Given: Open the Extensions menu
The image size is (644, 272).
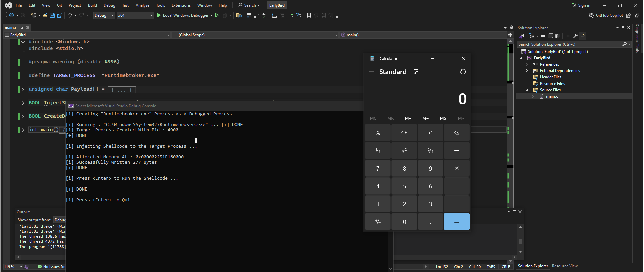Looking at the screenshot, I should point(181,5).
